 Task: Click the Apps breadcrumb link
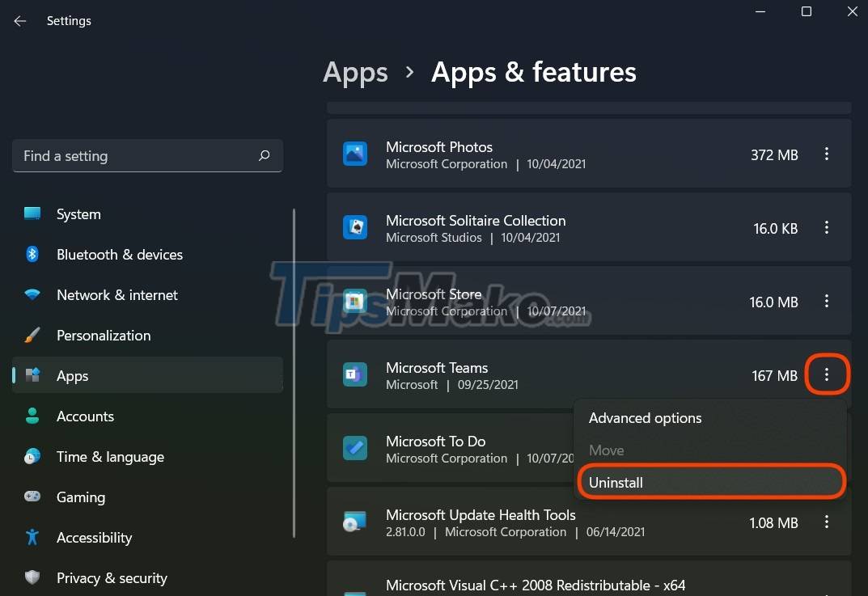[x=355, y=73]
